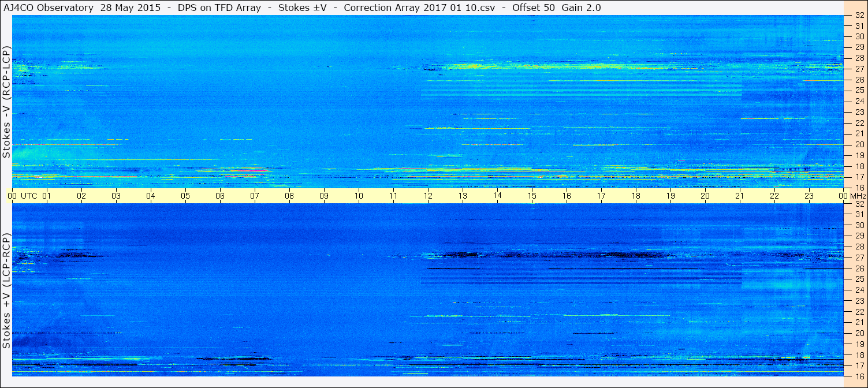Select the 15 hour mark on the time axis
Screen dimensions: 868x388
[x=532, y=196]
